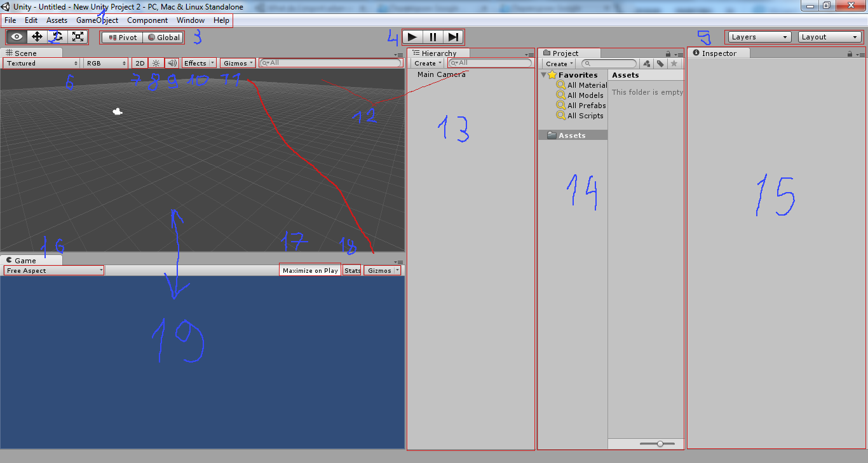The image size is (868, 463).
Task: Select All Models saved search
Action: 580,95
